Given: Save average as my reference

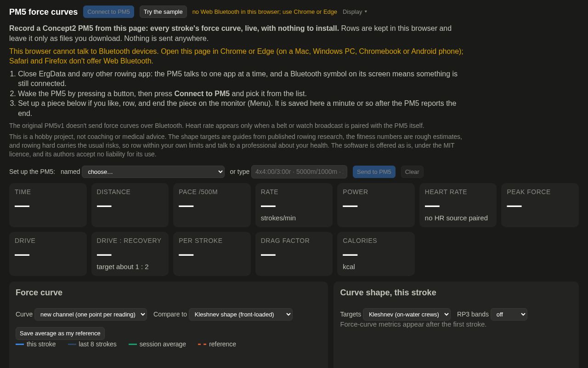Looking at the screenshot, I should click(x=60, y=333).
